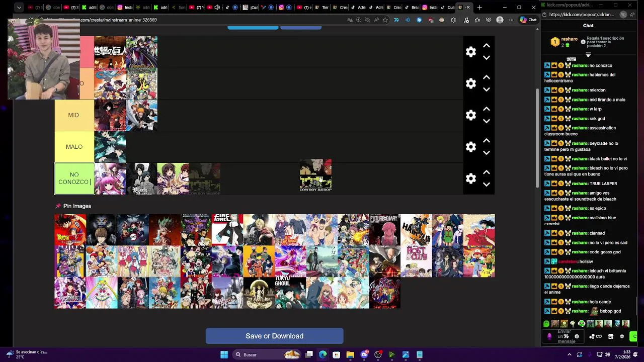Open the Edge Copilot Chat button
The width and height of the screenshot is (644, 362).
click(x=528, y=20)
